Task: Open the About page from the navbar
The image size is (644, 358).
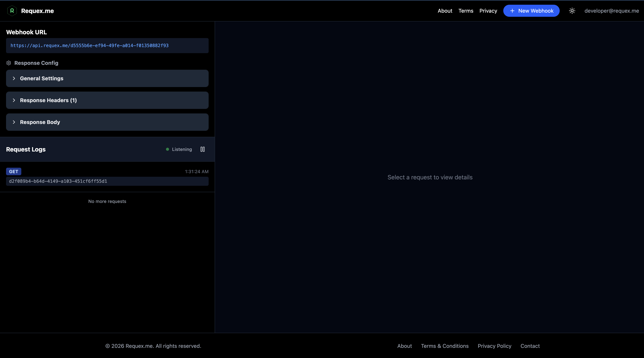Action: (445, 11)
